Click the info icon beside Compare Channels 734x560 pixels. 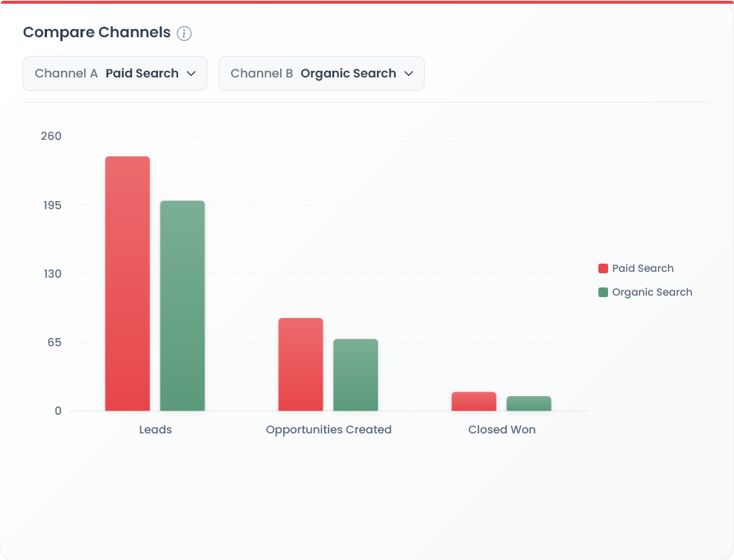coord(183,33)
